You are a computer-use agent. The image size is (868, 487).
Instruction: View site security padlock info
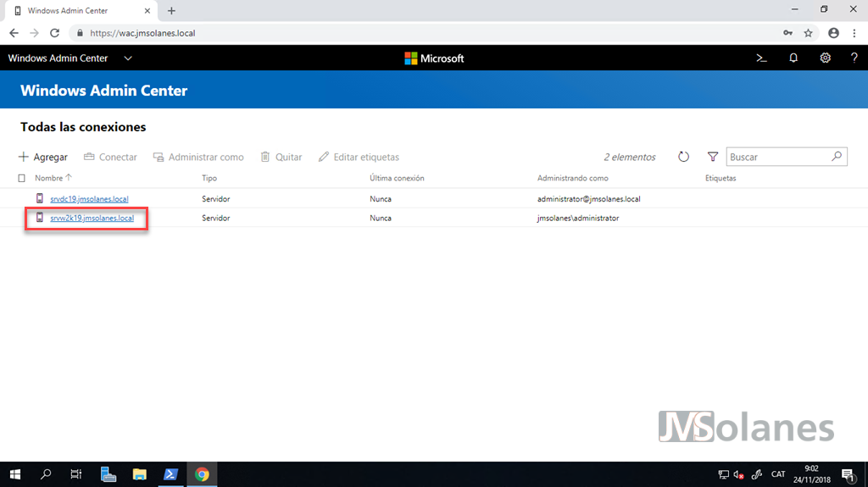pos(80,33)
